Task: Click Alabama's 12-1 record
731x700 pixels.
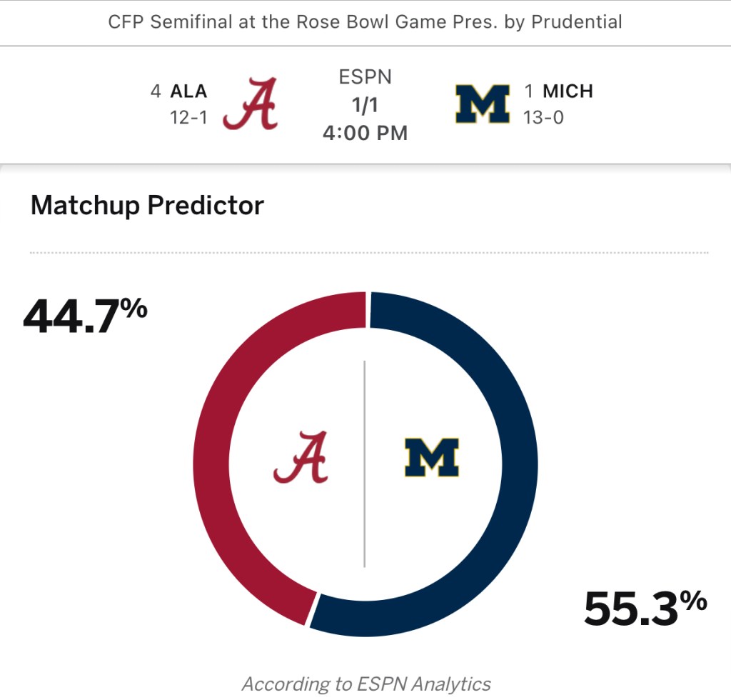Action: coord(188,117)
